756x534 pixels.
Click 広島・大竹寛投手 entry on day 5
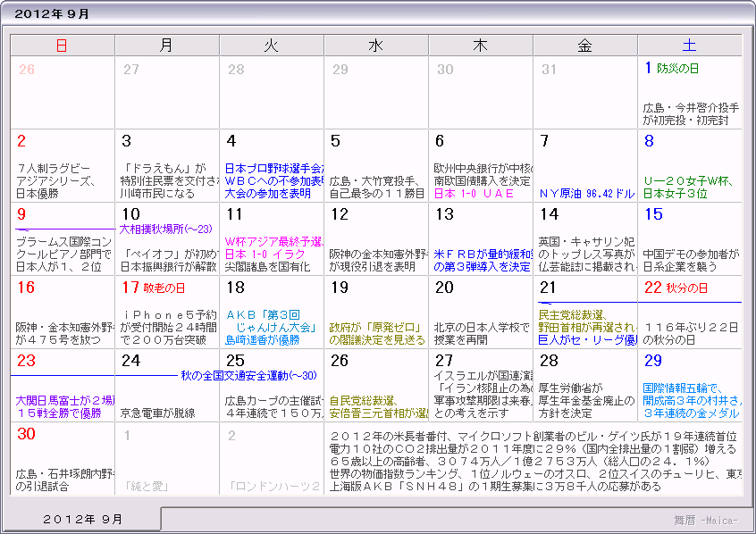tap(376, 187)
